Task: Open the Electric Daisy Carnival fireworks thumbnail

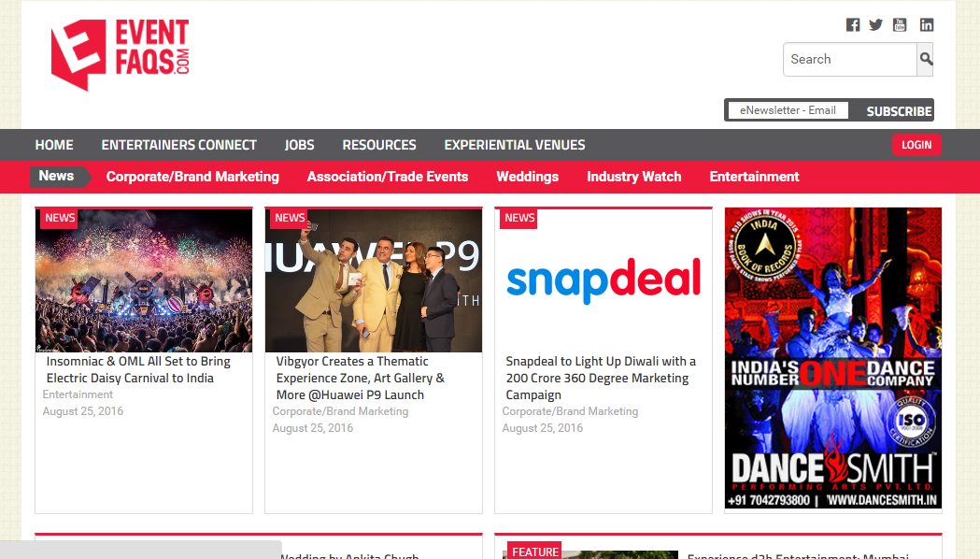Action: [x=144, y=280]
